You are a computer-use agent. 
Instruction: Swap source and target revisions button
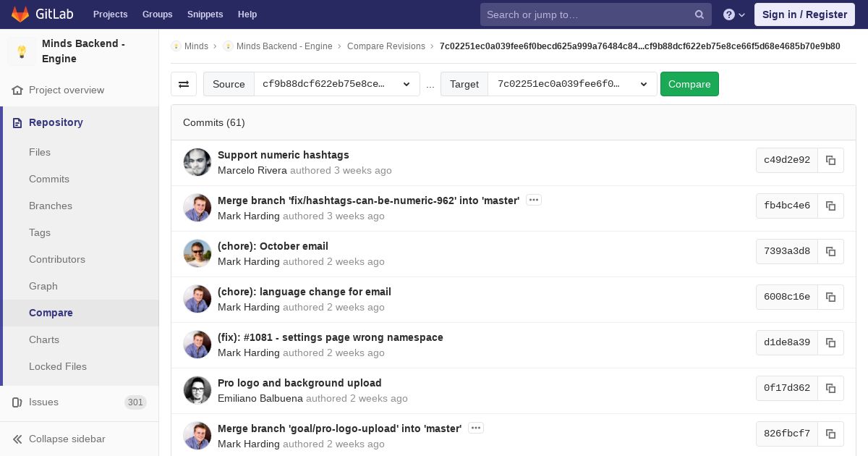click(x=184, y=84)
